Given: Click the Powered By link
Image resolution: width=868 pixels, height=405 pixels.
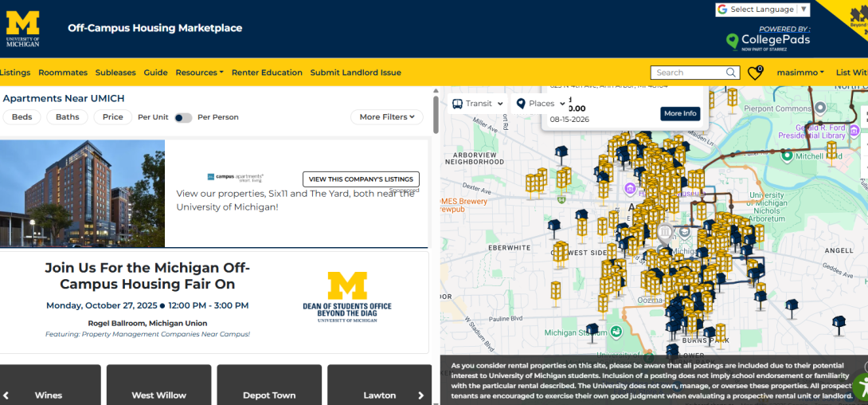Looking at the screenshot, I should [784, 29].
